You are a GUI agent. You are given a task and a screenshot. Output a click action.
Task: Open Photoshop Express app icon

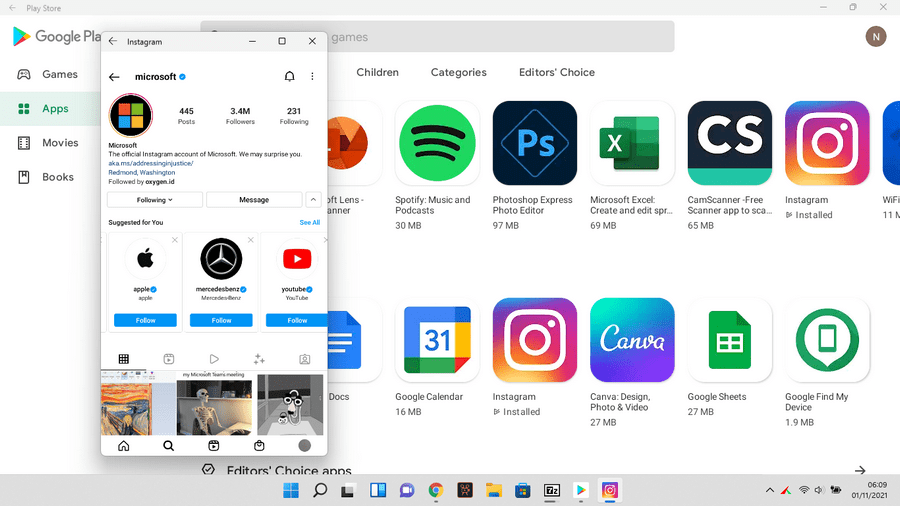(534, 143)
